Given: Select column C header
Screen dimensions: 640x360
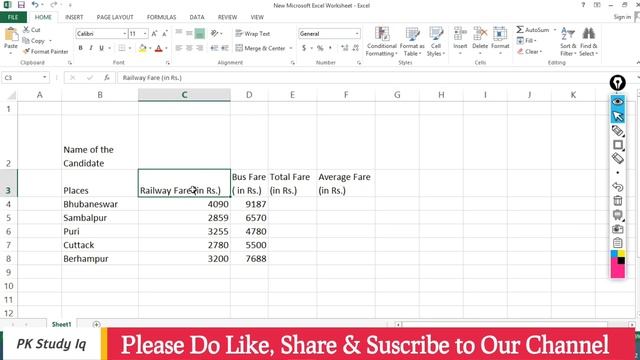Looking at the screenshot, I should tap(184, 95).
